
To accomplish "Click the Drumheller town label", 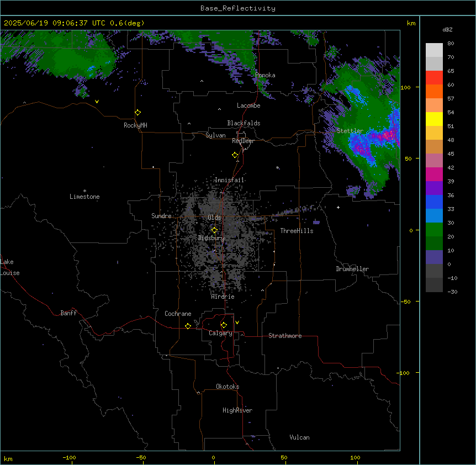I will (352, 269).
